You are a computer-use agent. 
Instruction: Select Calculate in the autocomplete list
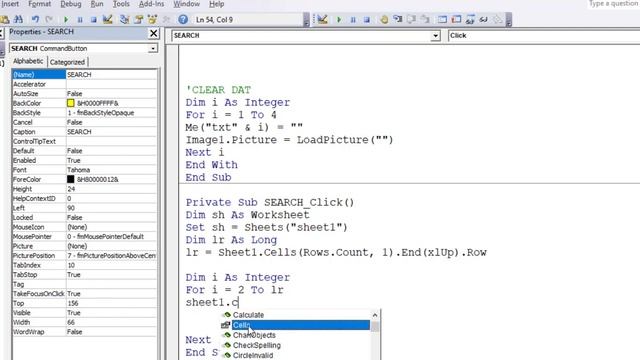point(248,315)
